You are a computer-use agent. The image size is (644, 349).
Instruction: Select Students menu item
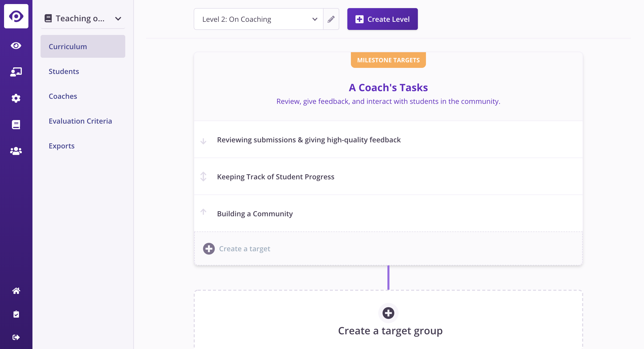64,71
